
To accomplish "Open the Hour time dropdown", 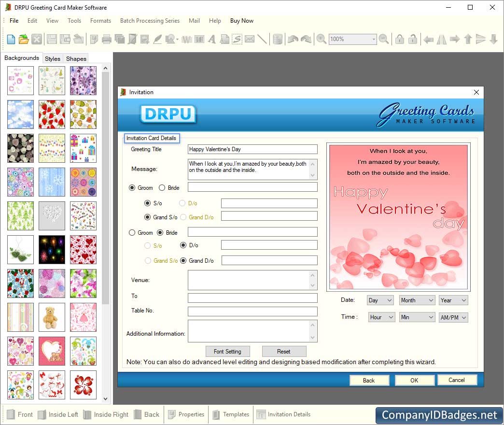I will pyautogui.click(x=381, y=317).
